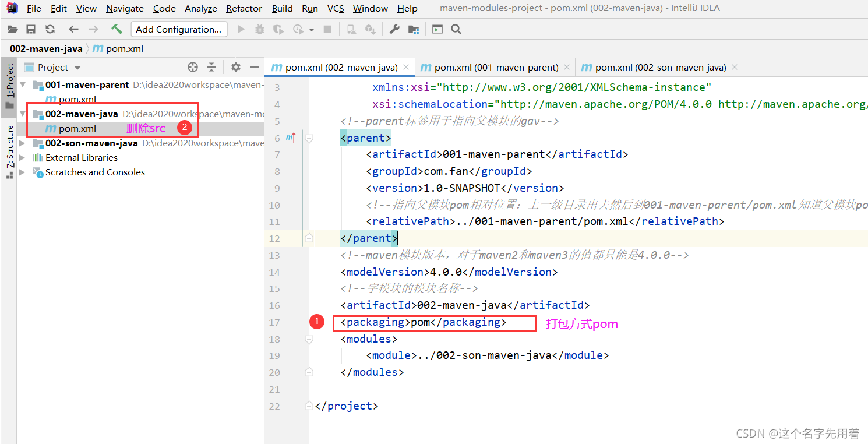Collapse the 001-maven-parent tree node
Screen dimensions: 868x444
coord(23,84)
